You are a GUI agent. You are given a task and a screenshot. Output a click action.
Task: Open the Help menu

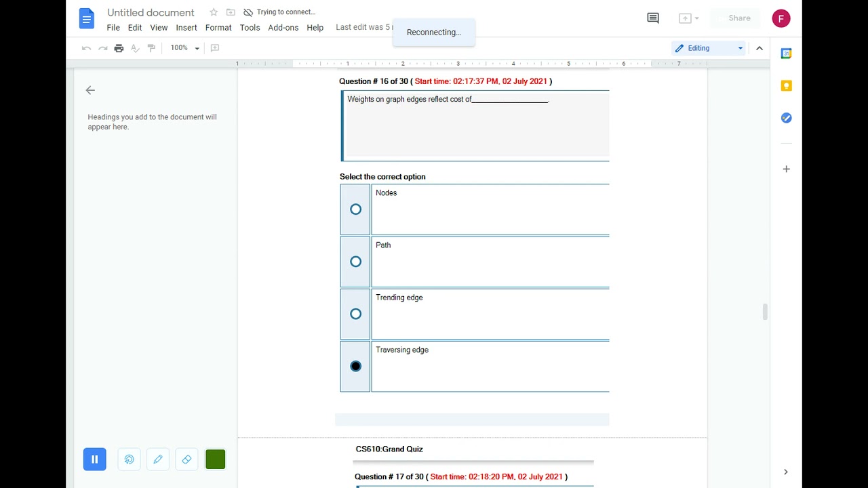pos(315,28)
